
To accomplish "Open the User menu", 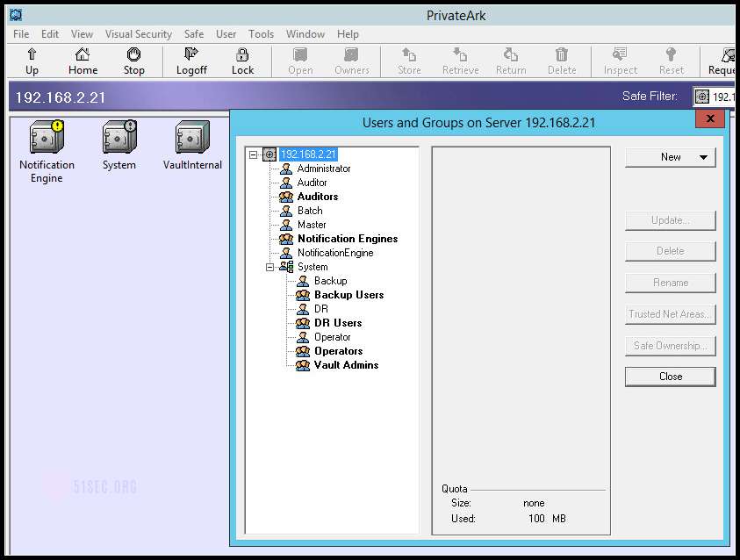I will click(x=226, y=34).
